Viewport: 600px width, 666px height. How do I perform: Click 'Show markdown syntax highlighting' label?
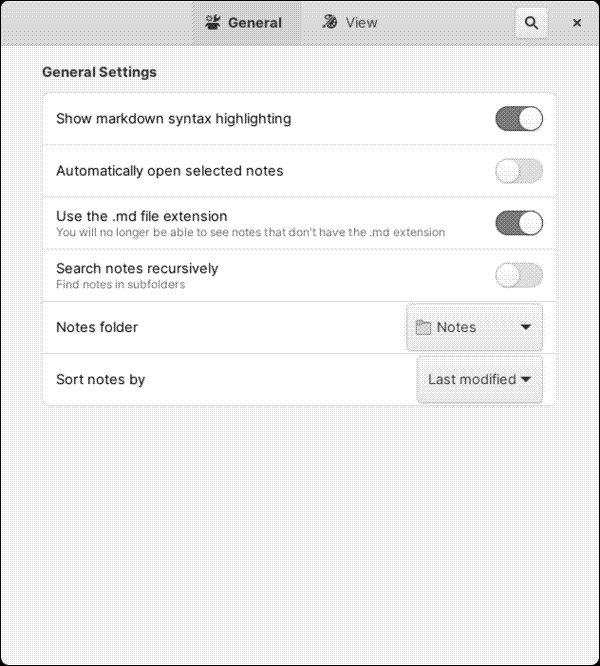click(x=174, y=119)
